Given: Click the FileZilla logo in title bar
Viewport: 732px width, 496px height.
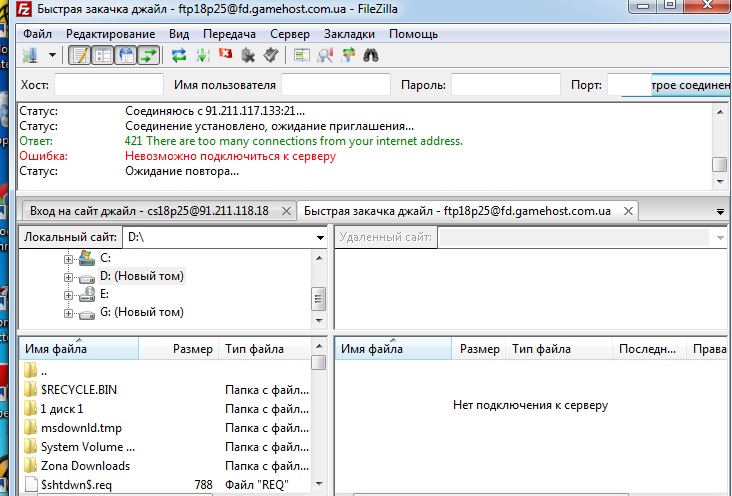Looking at the screenshot, I should pyautogui.click(x=24, y=8).
